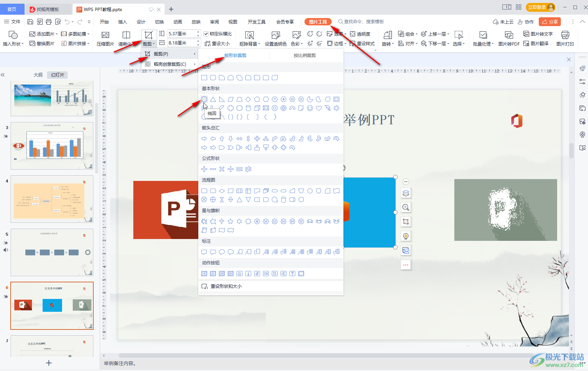This screenshot has height=371, width=588.
Task: Open the crop dropdown arrow
Action: coord(154,44)
